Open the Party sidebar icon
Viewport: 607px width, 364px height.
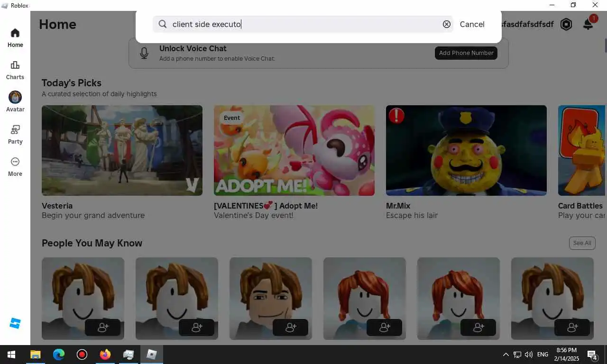pyautogui.click(x=15, y=135)
